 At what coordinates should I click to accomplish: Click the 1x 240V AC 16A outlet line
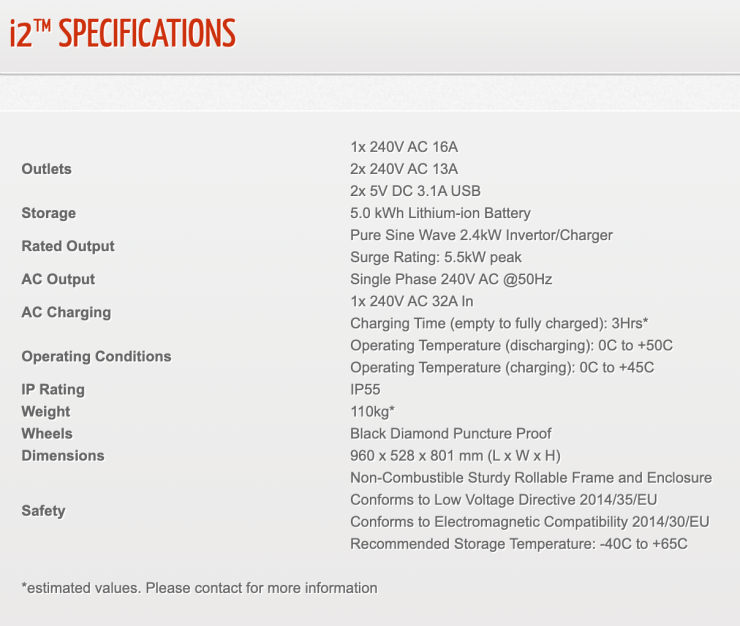coord(404,147)
